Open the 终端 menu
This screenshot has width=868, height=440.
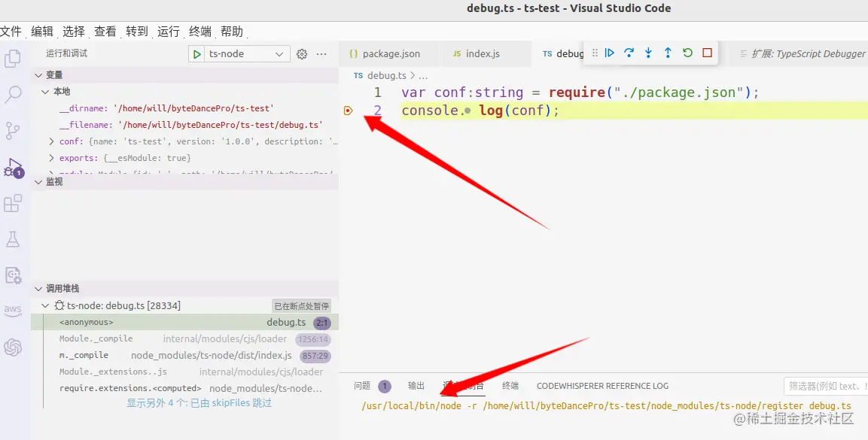(199, 32)
